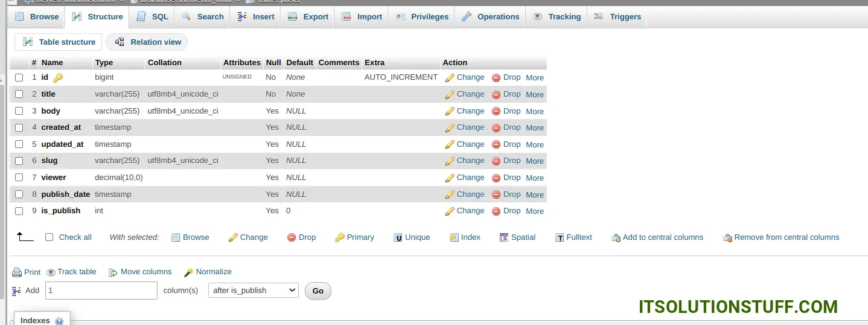
Task: Click the Track table eye icon
Action: pyautogui.click(x=51, y=272)
